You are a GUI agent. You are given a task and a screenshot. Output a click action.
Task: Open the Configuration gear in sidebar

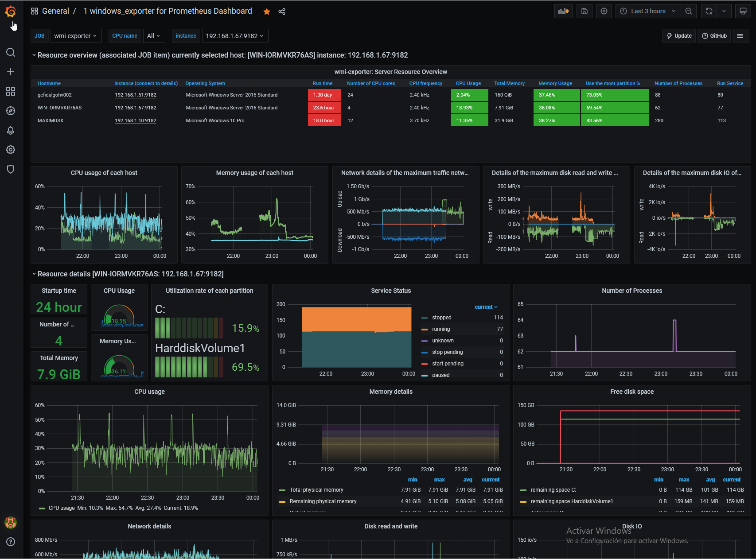point(11,150)
